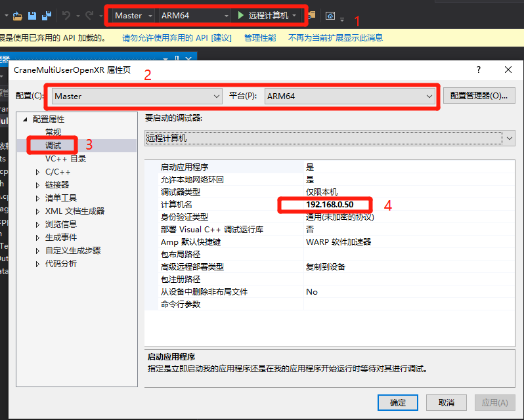Open the debug target dropdown arrow next to 远程计算机
The width and height of the screenshot is (524, 420).
coord(294,15)
